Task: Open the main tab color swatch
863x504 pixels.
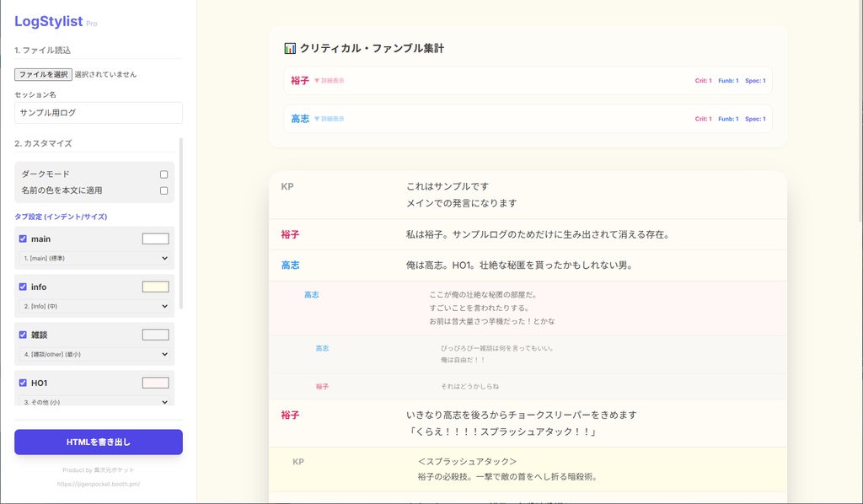Action: tap(156, 239)
